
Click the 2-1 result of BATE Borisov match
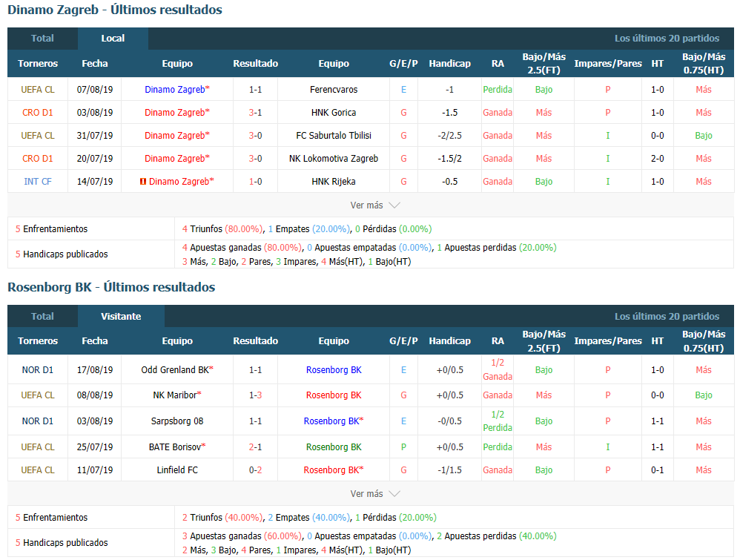255,447
